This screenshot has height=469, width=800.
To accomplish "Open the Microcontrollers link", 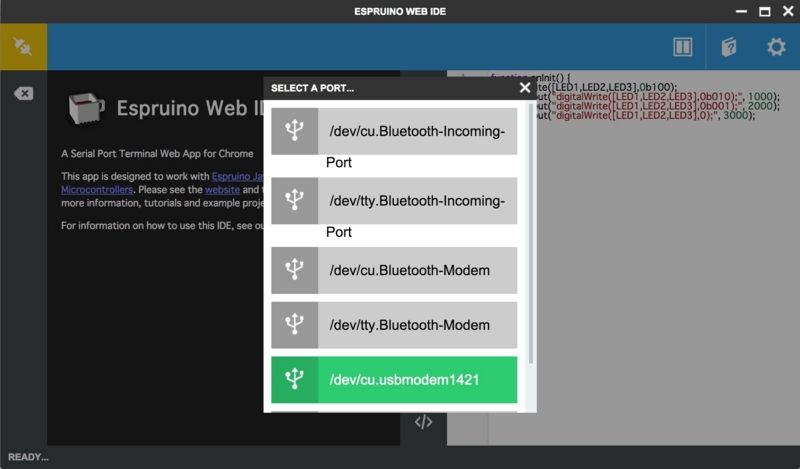I will pos(97,189).
